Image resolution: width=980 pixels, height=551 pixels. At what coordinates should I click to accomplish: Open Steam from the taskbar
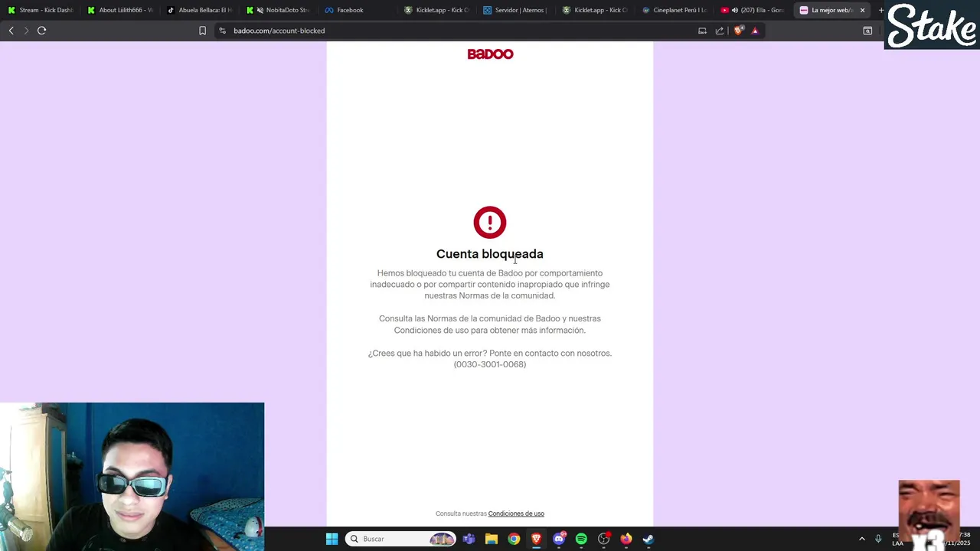tap(648, 539)
